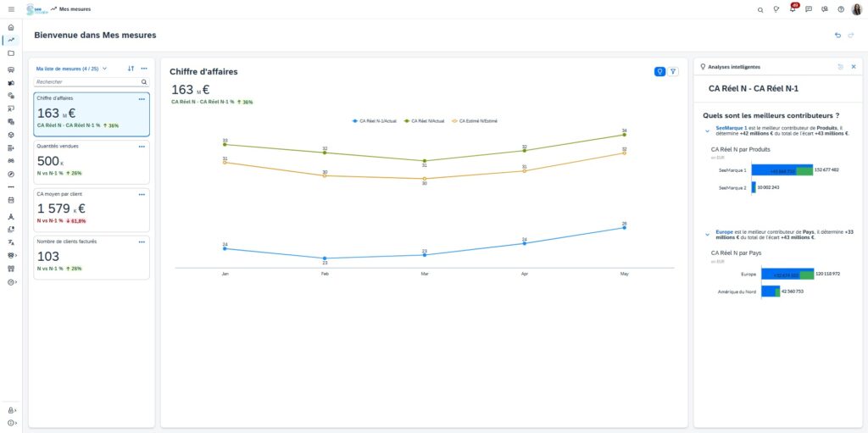The width and height of the screenshot is (868, 433).
Task: Click the sort icon in measures list
Action: [x=131, y=69]
